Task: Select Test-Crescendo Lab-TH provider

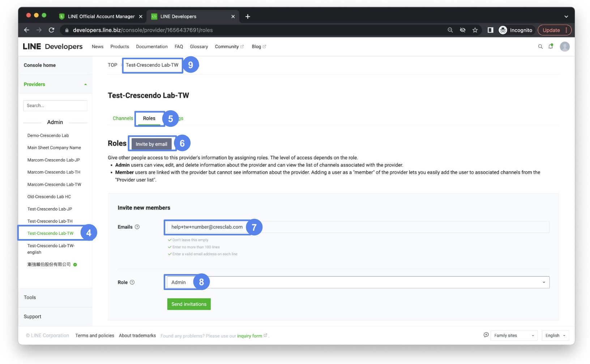Action: (50, 221)
